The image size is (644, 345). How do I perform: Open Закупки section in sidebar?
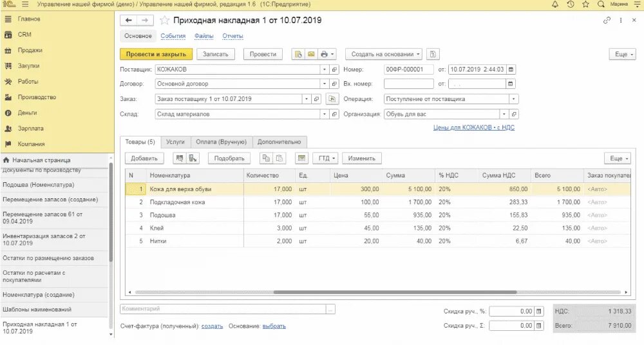28,66
